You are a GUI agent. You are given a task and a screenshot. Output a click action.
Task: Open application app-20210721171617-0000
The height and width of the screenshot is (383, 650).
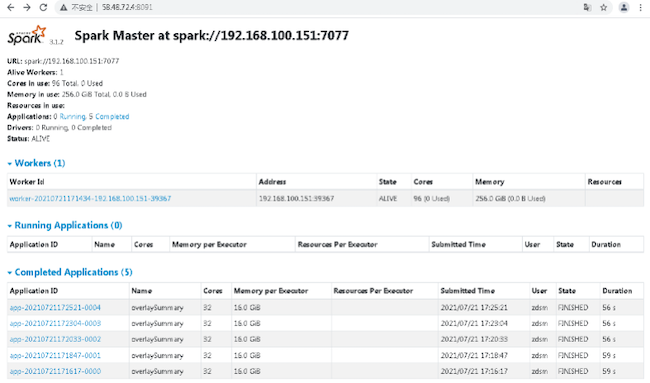(55, 371)
